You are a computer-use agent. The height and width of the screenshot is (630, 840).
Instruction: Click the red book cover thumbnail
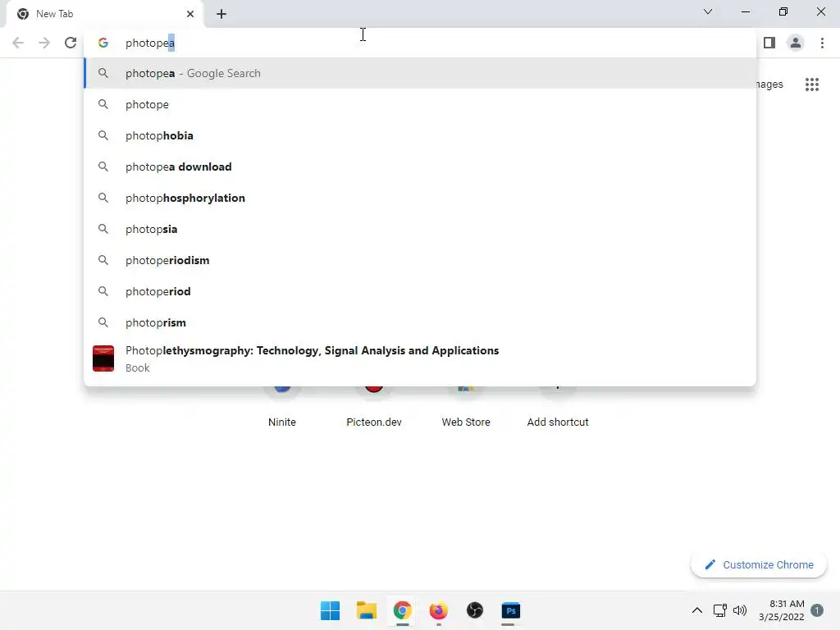[x=103, y=358]
